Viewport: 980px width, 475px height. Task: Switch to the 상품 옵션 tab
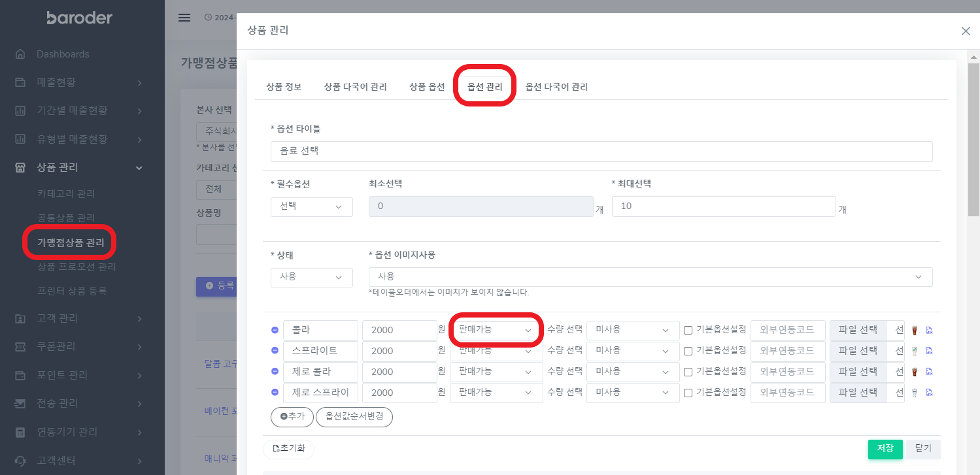[x=427, y=87]
